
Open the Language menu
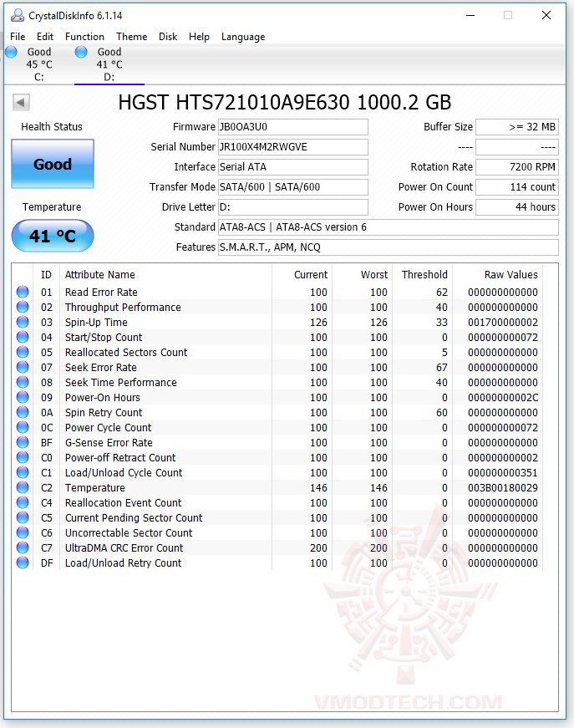[243, 37]
